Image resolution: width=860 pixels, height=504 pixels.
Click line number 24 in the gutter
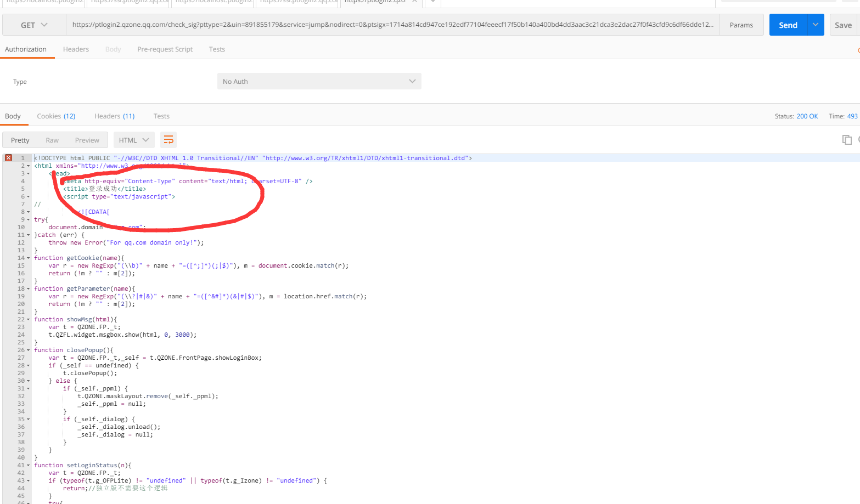[x=21, y=335]
